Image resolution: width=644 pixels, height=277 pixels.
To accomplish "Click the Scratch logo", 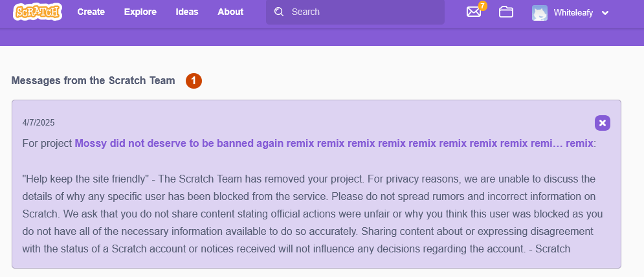I will point(38,12).
